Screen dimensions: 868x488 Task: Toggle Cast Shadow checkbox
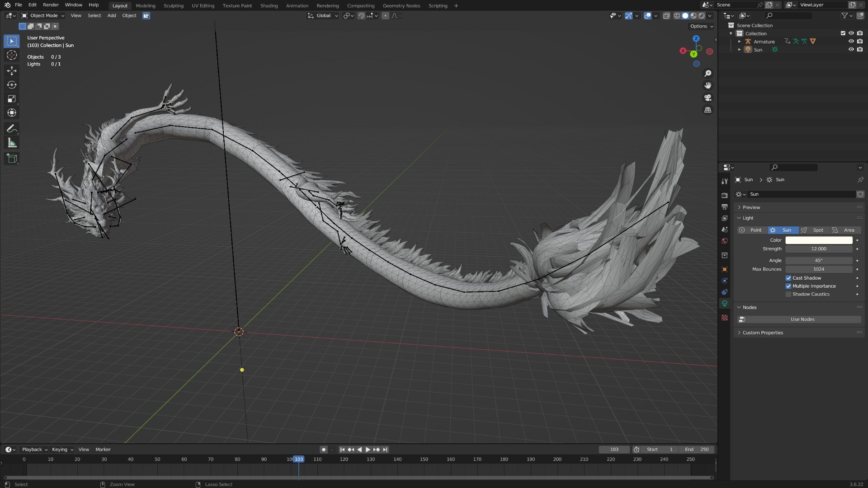[788, 278]
